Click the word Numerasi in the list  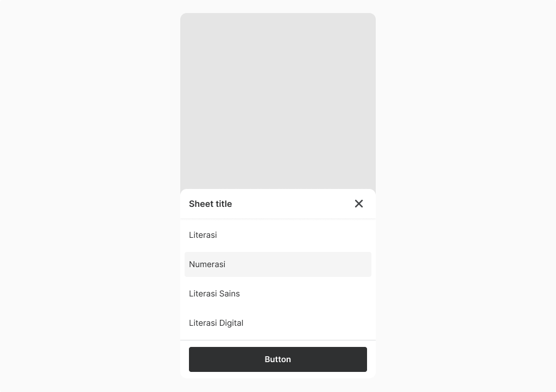(x=207, y=264)
